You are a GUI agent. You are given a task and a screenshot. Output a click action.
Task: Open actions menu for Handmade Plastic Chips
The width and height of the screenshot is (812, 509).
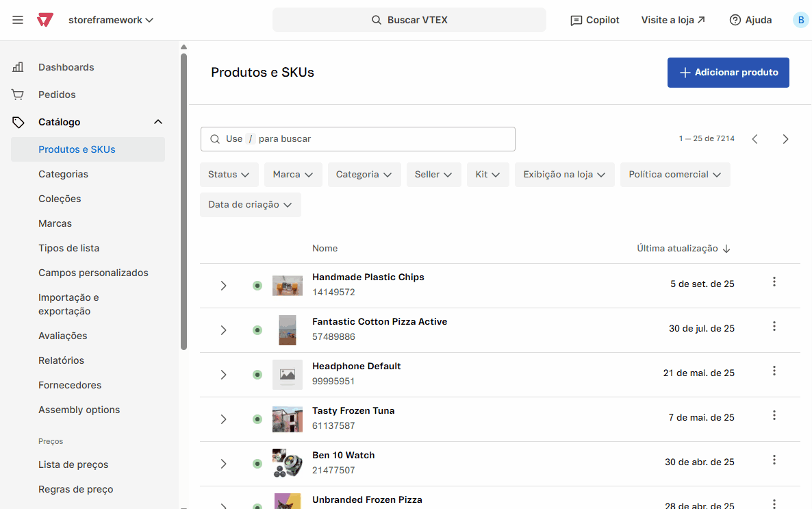[774, 282]
